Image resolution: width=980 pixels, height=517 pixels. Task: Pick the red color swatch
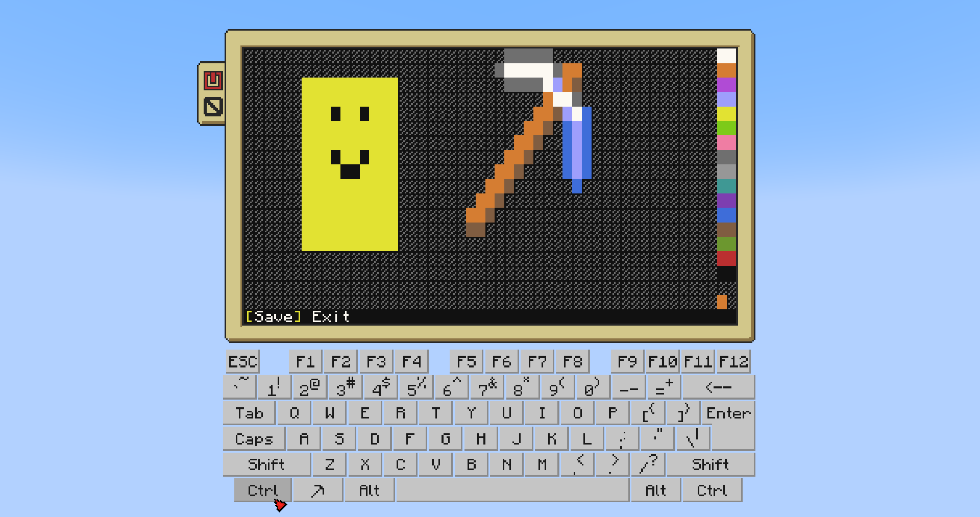point(726,259)
